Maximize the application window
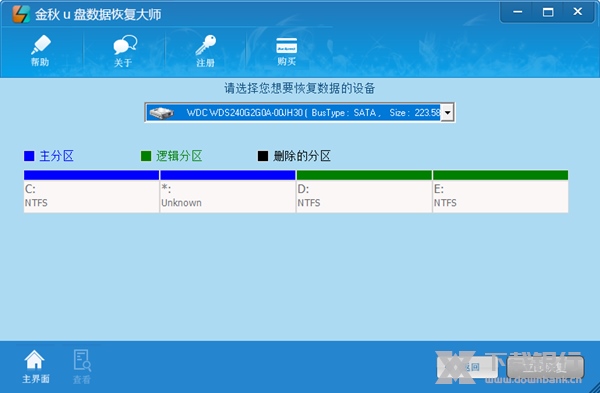This screenshot has width=600, height=393. tap(548, 12)
